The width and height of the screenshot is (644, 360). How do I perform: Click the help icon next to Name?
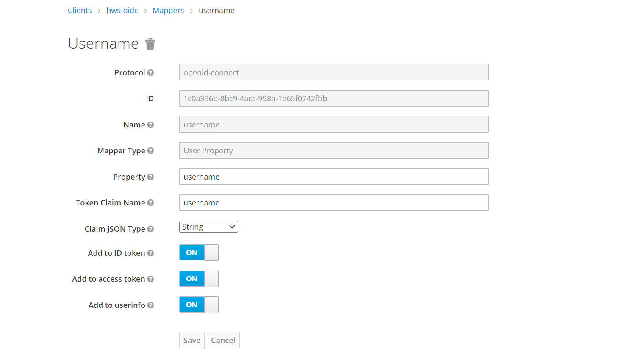[x=150, y=125]
